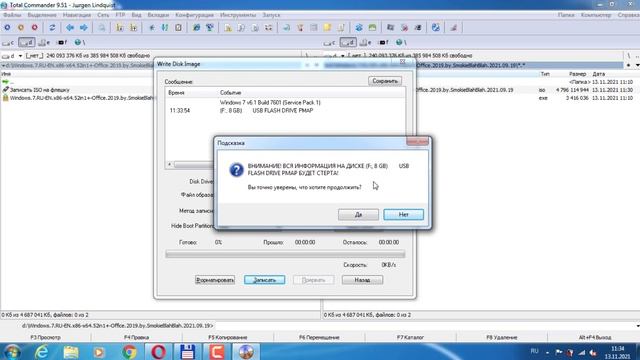Select drive d in right panel
Screen dimensions: 640x360
348,42
